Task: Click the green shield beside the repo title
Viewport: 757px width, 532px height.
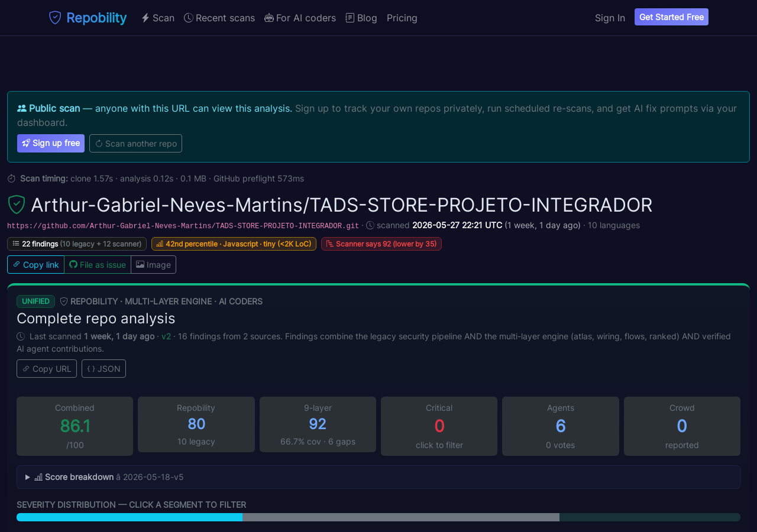Action: tap(17, 205)
